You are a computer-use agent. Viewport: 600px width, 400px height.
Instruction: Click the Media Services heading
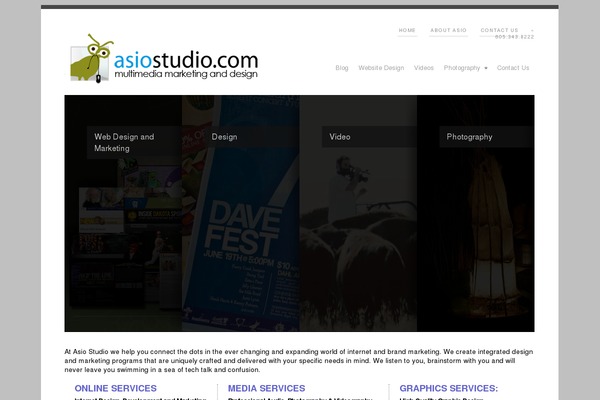266,388
